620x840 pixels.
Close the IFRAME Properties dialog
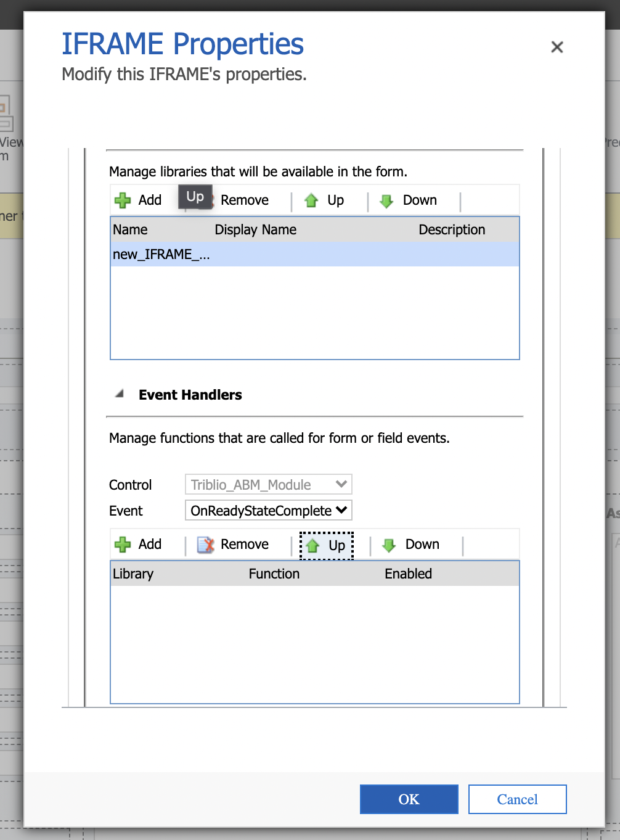557,47
